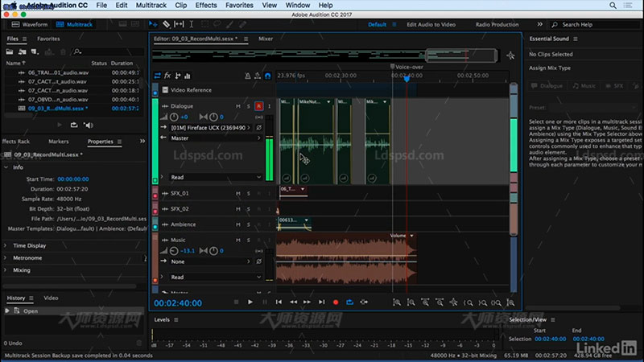Select the Razor tool
This screenshot has height=362, width=644.
(166, 25)
